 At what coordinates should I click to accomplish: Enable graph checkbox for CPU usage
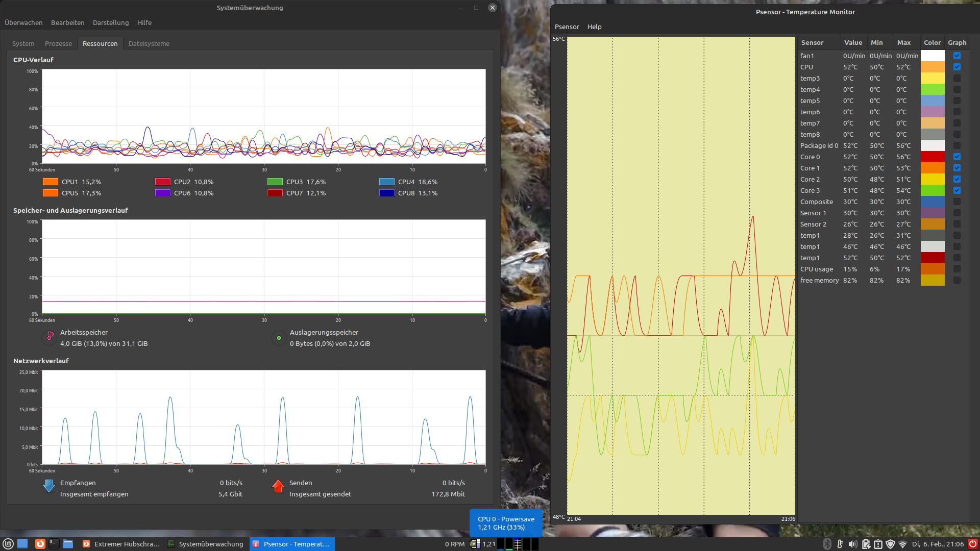pos(957,269)
